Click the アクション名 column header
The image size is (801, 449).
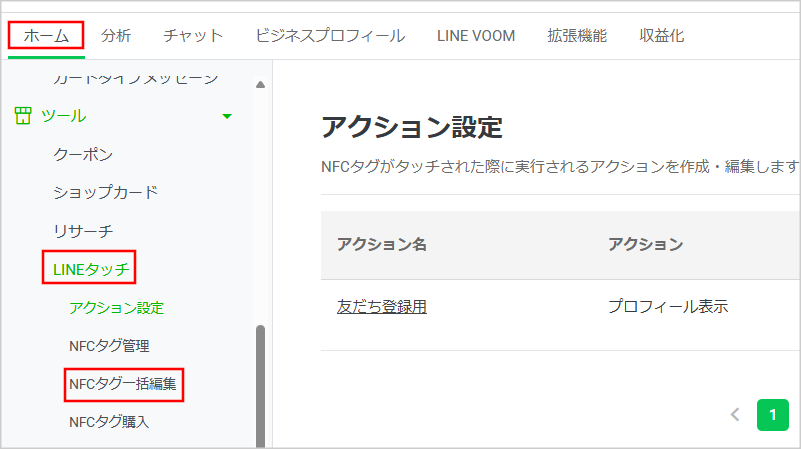coord(382,244)
